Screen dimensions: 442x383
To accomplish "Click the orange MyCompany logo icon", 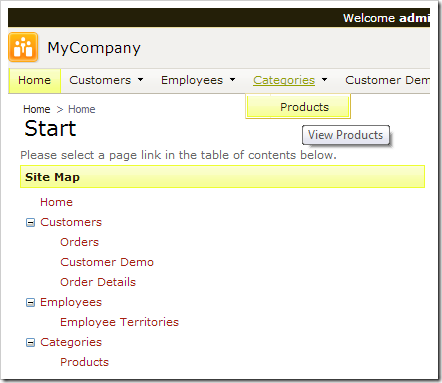I will coord(23,47).
